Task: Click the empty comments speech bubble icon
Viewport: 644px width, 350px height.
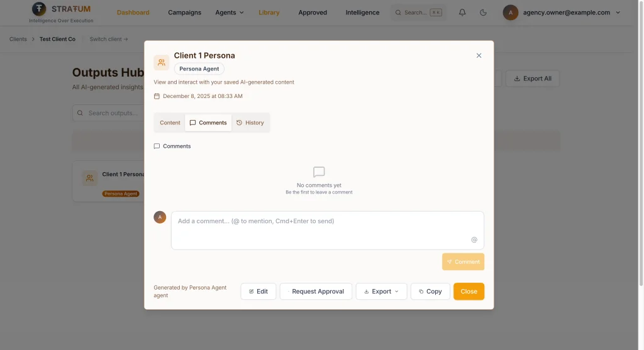Action: 319,172
